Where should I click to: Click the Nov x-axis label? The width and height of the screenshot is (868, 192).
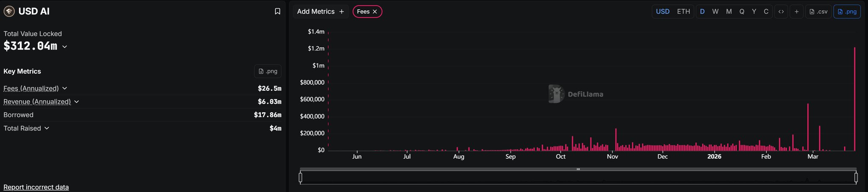612,156
